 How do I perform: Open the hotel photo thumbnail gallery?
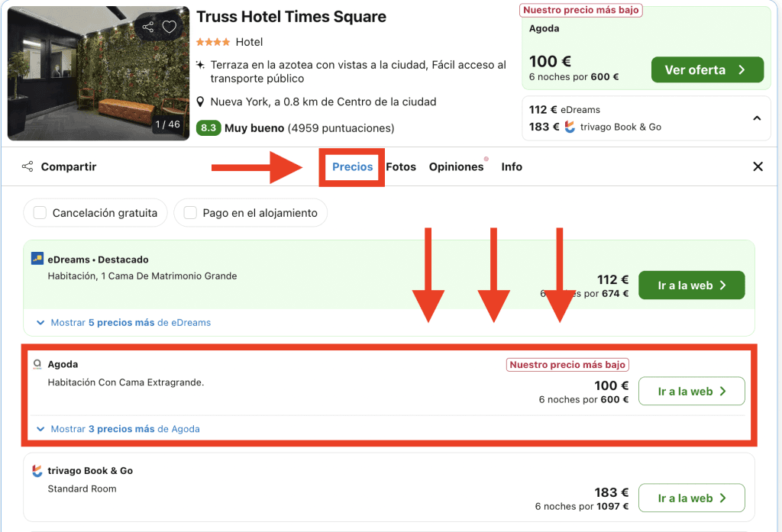pyautogui.click(x=98, y=73)
